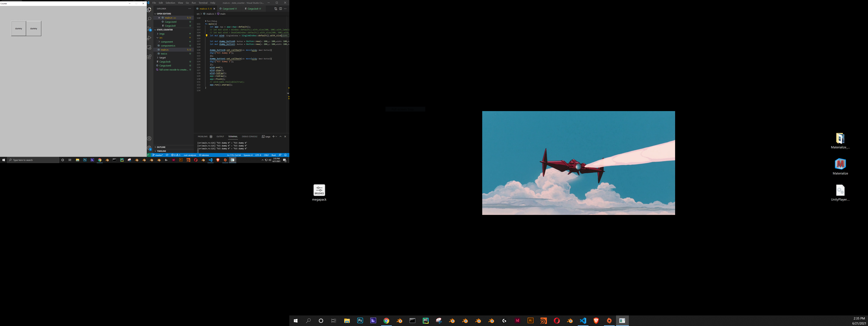Viewport: 868px width, 326px height.
Task: Open the terminal profile dropdown chevron
Action: pyautogui.click(x=276, y=136)
